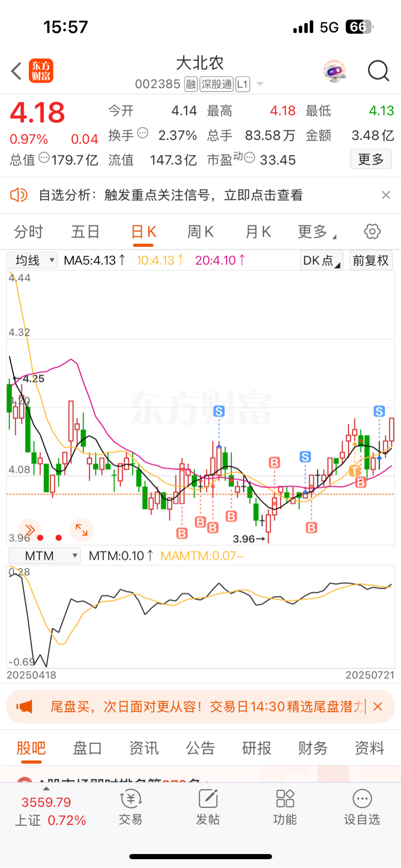The height and width of the screenshot is (868, 401).
Task: Tap the rightmost S sell marker
Action: pyautogui.click(x=380, y=411)
